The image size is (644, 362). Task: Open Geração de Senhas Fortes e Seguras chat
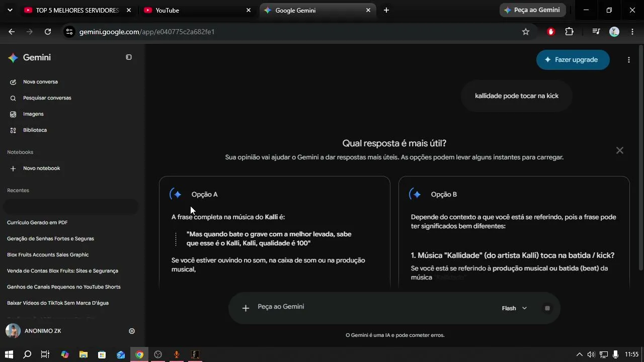50,239
